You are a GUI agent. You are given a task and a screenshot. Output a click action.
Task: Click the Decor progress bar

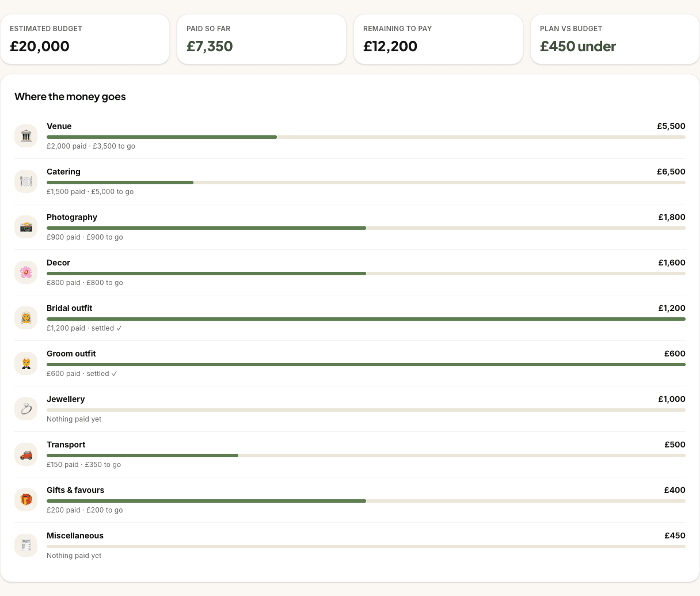pos(366,274)
